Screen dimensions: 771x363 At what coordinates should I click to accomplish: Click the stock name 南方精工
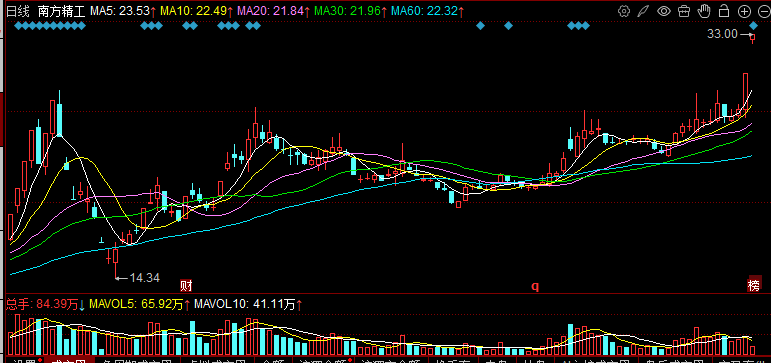[61, 11]
